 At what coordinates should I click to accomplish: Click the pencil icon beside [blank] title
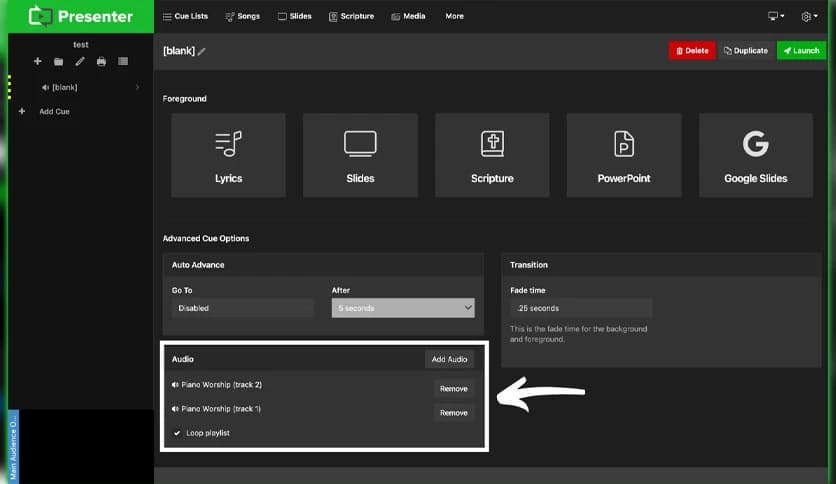tap(202, 51)
